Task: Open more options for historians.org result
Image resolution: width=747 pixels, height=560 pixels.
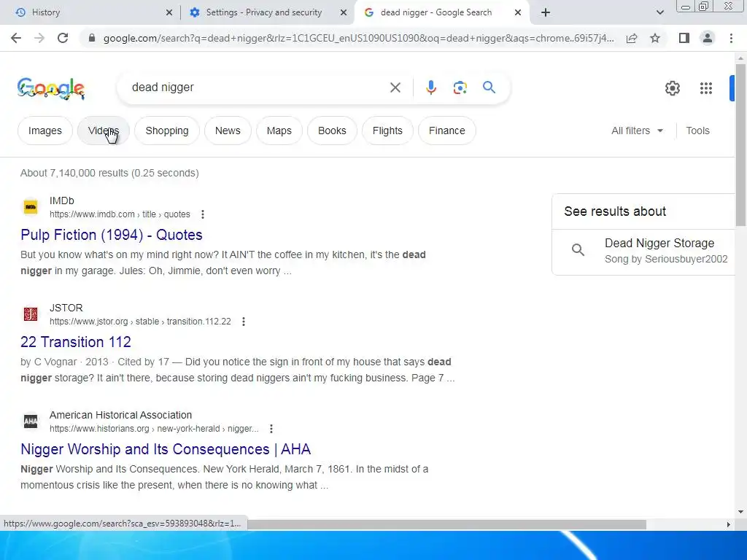Action: [271, 429]
